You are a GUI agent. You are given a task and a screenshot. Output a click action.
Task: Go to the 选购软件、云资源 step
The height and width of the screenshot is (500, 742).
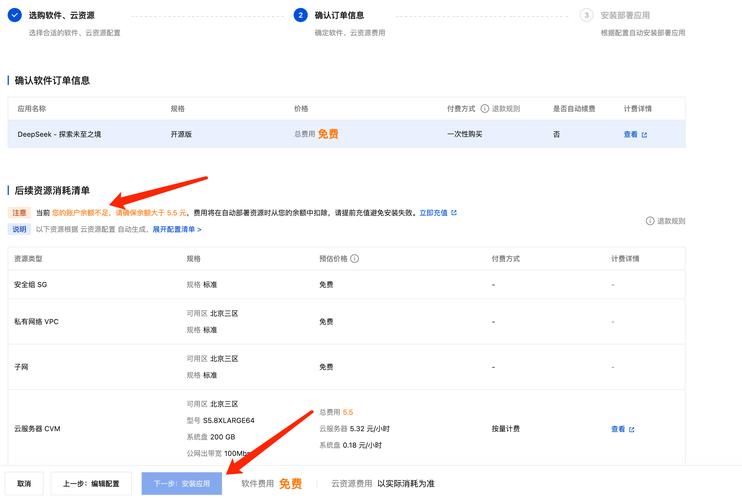(62, 16)
